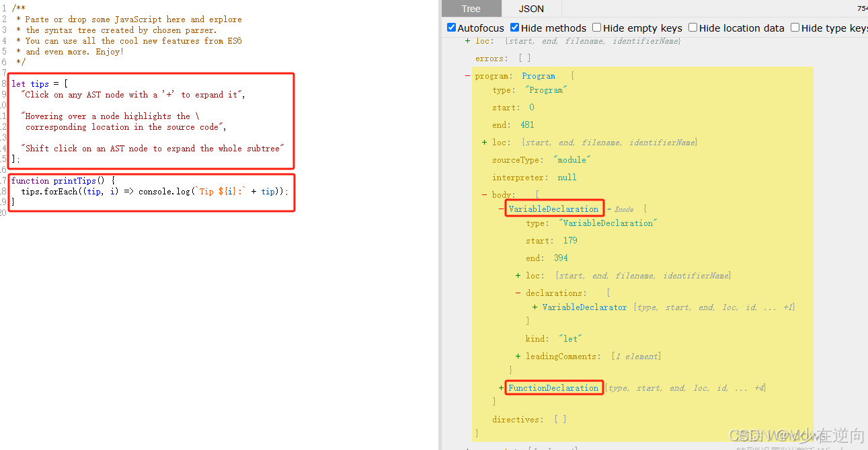Enable Hide empty keys
Screen dimensions: 868x450
(x=596, y=28)
